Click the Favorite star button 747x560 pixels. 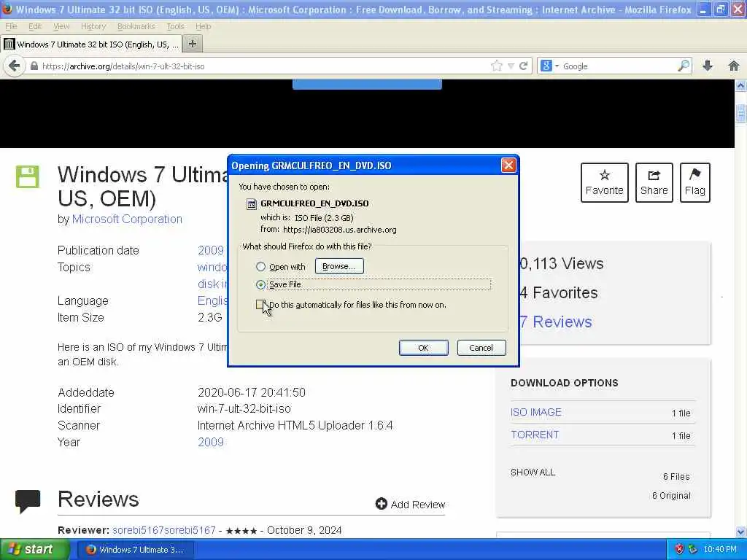pos(605,182)
